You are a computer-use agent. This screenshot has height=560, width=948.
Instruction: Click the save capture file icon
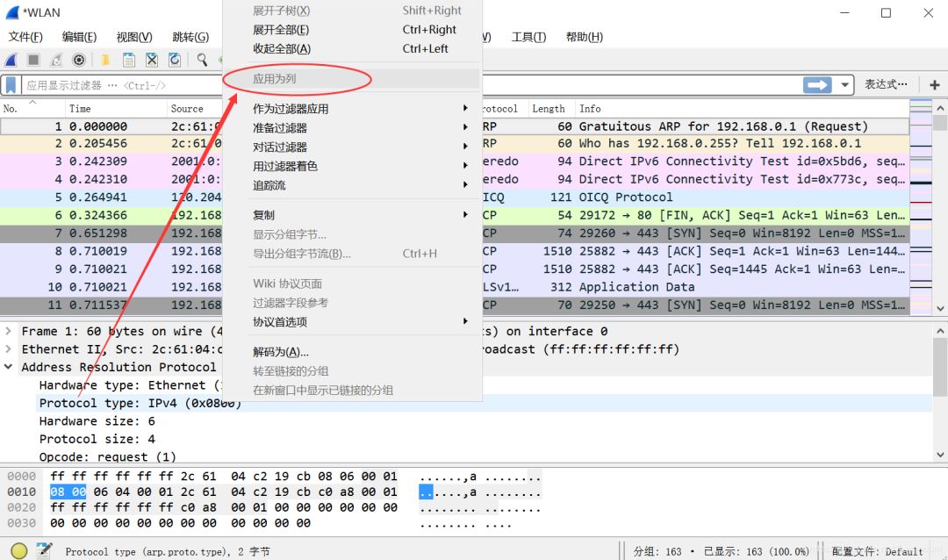point(129,60)
